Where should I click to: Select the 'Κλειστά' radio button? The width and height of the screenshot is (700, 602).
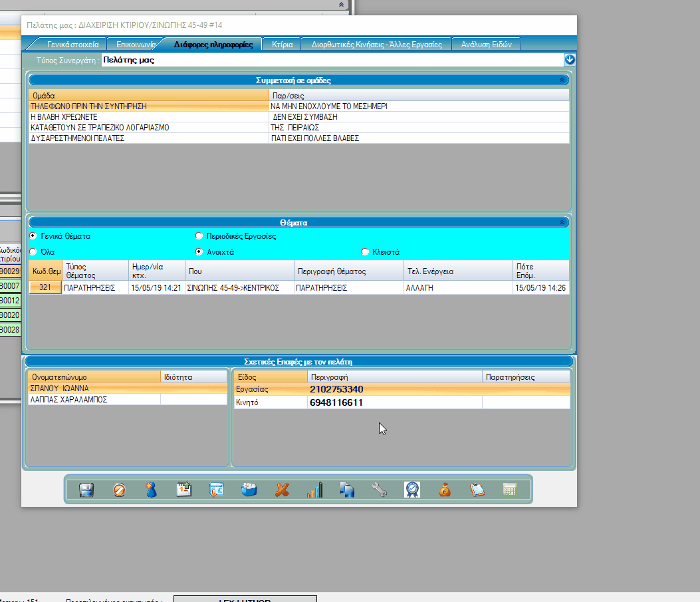coord(365,252)
